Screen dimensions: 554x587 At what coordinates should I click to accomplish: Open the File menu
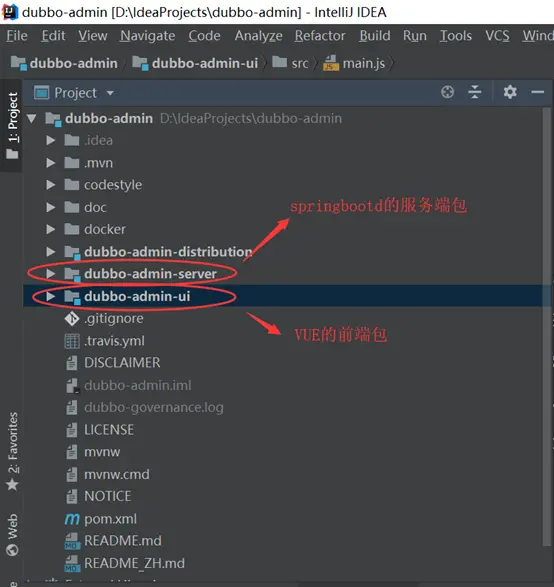coord(17,36)
